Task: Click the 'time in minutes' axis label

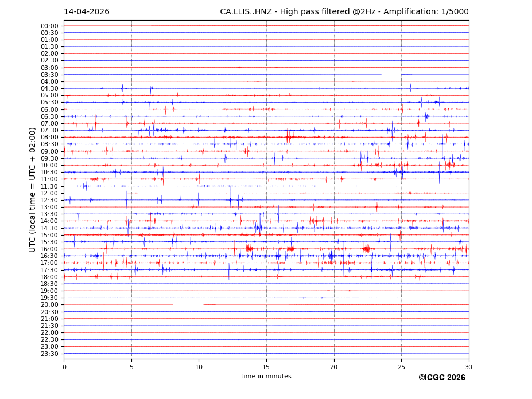Action: (x=266, y=377)
